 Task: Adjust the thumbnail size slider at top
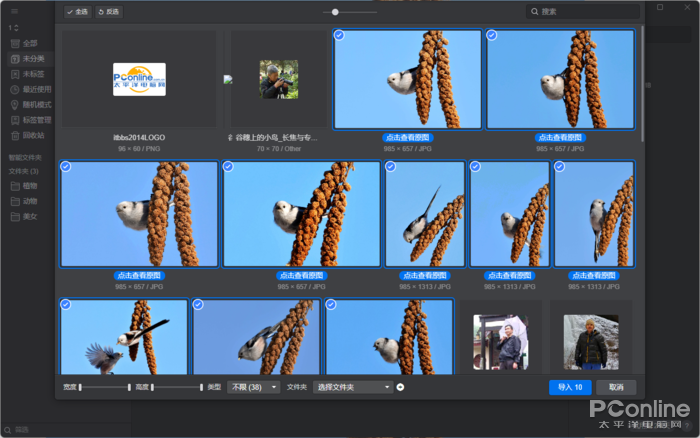point(335,12)
